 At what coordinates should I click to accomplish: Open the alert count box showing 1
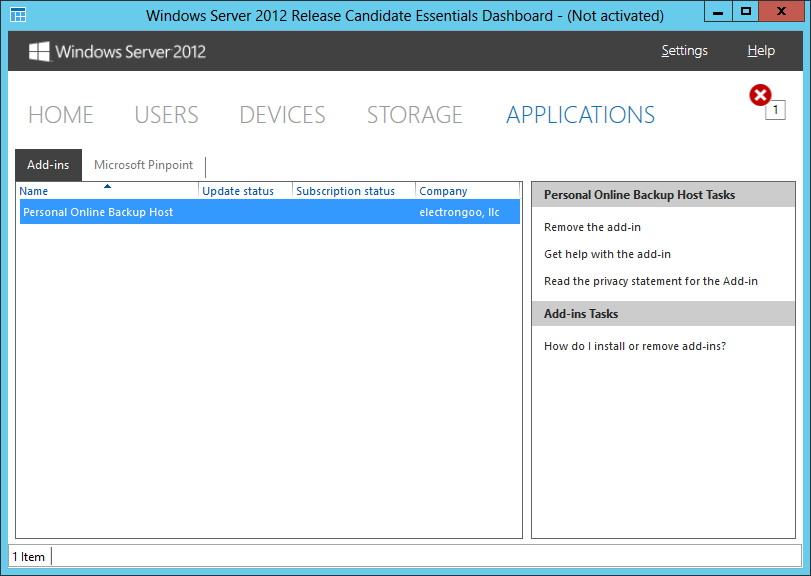tap(775, 110)
